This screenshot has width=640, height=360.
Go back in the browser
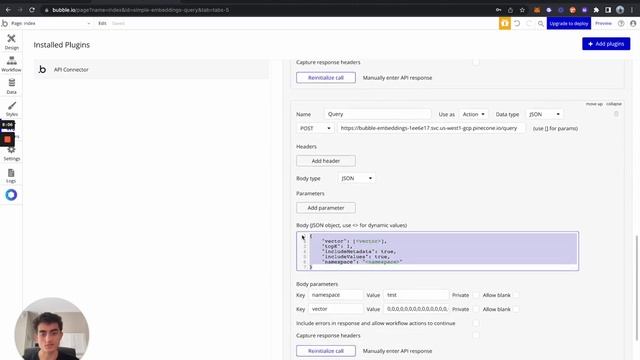coord(8,10)
